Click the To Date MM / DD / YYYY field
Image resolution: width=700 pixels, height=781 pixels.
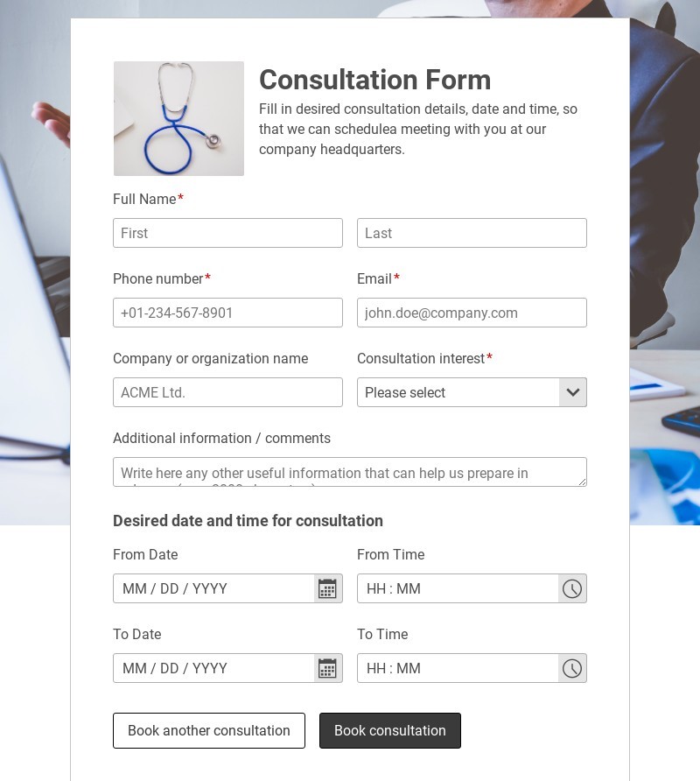(213, 668)
